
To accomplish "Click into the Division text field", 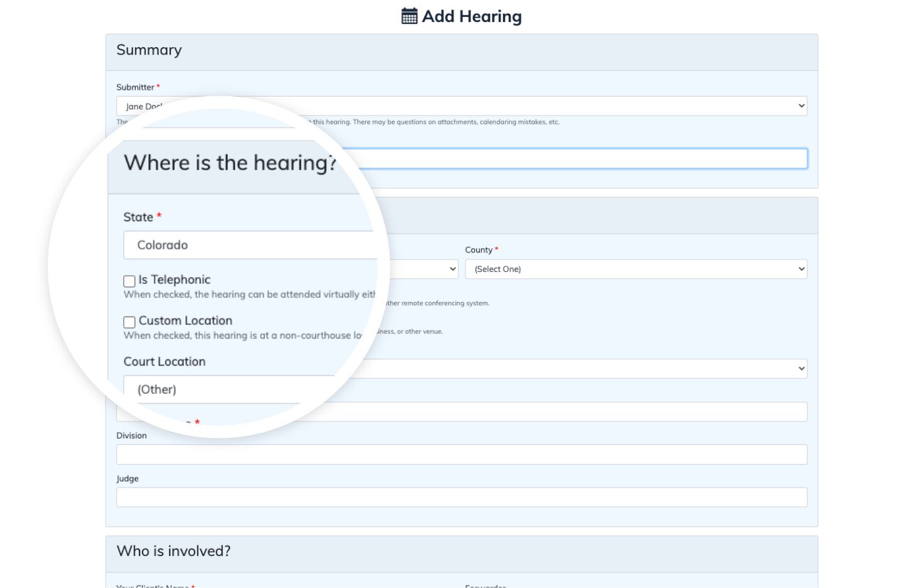I will 462,455.
